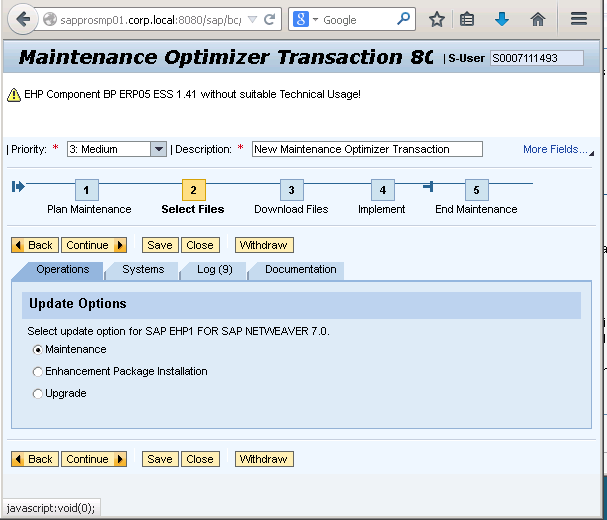The image size is (607, 520).
Task: Select step 1 Plan Maintenance
Action: pos(87,190)
